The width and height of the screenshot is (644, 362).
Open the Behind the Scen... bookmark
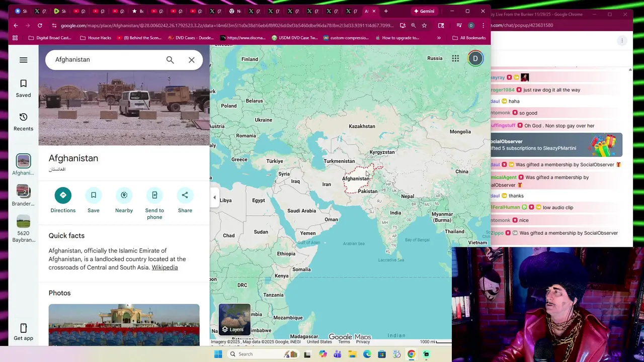point(139,38)
